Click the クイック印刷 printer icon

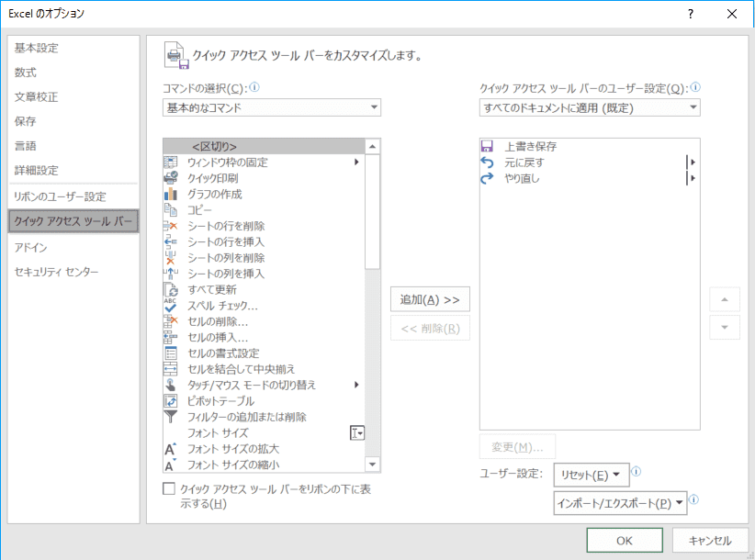[x=171, y=178]
